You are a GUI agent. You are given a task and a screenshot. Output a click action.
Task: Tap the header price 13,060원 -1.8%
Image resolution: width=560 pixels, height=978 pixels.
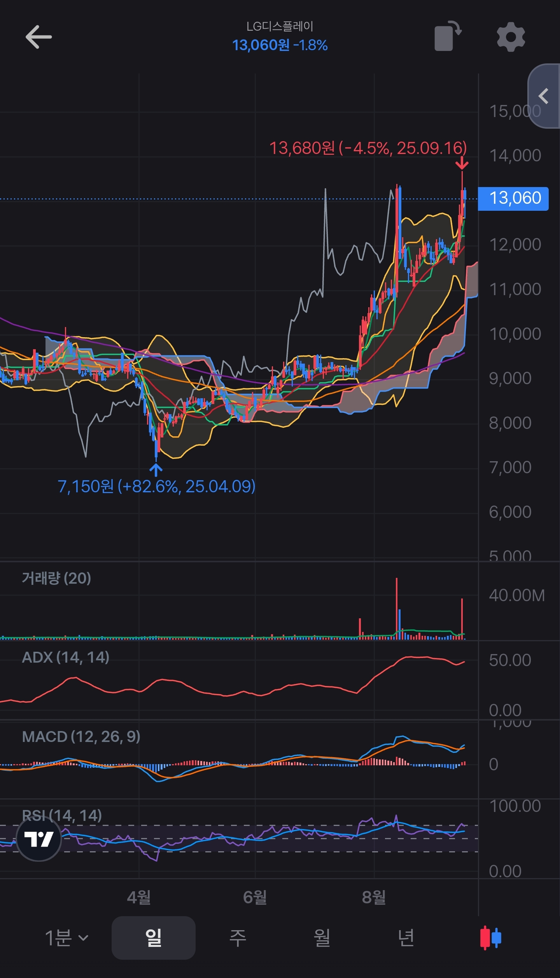pos(280,45)
